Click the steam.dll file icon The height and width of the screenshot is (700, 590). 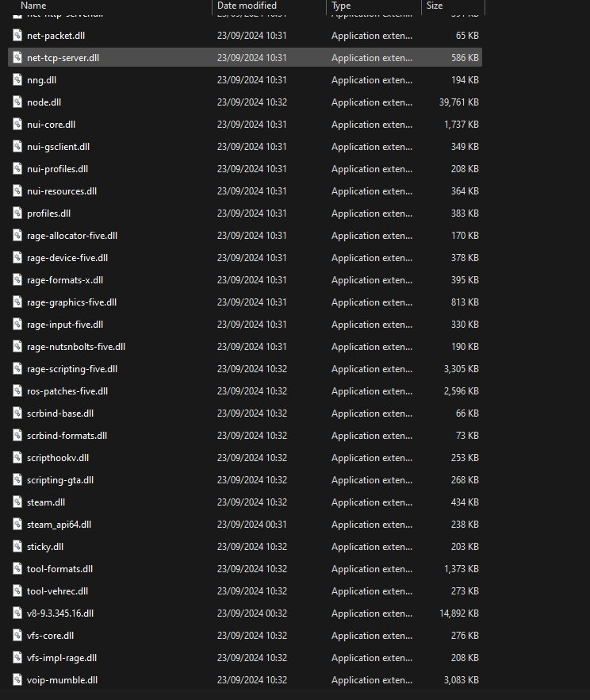(x=17, y=502)
